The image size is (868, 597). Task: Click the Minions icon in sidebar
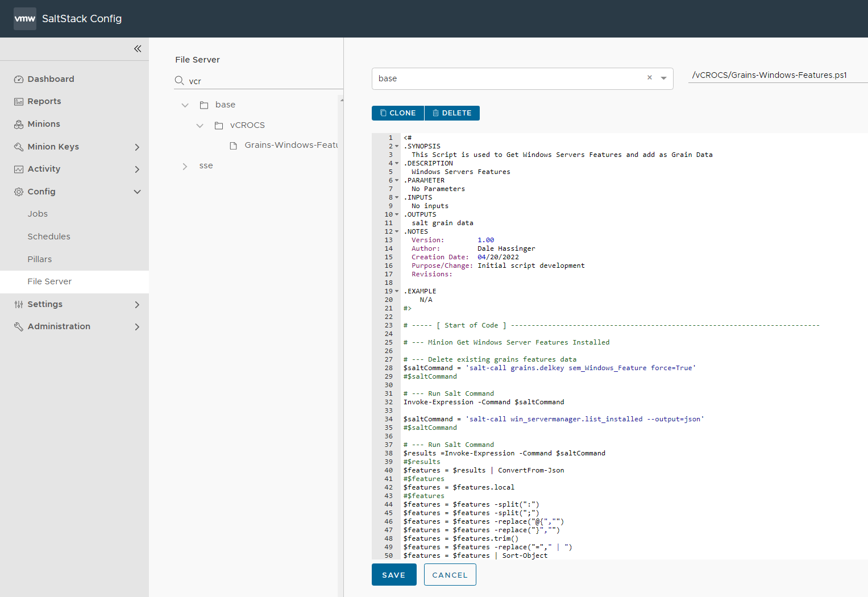[x=19, y=125]
